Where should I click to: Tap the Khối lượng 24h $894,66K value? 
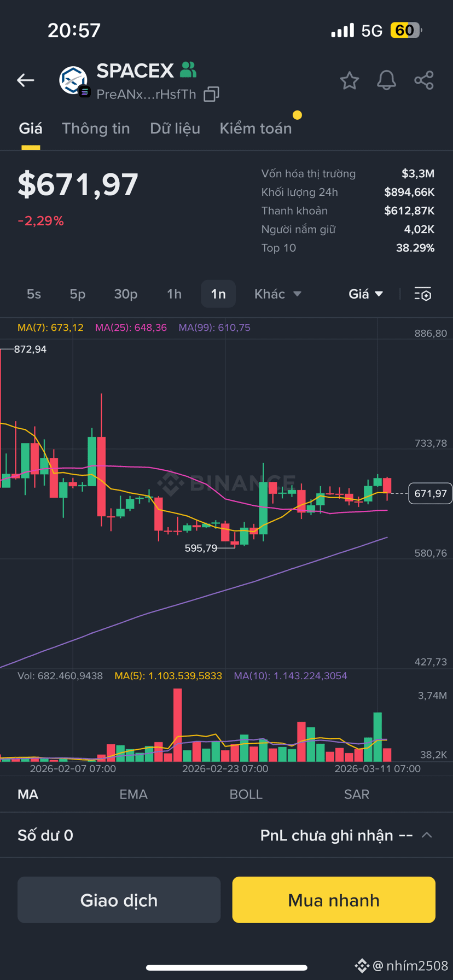coord(409,192)
